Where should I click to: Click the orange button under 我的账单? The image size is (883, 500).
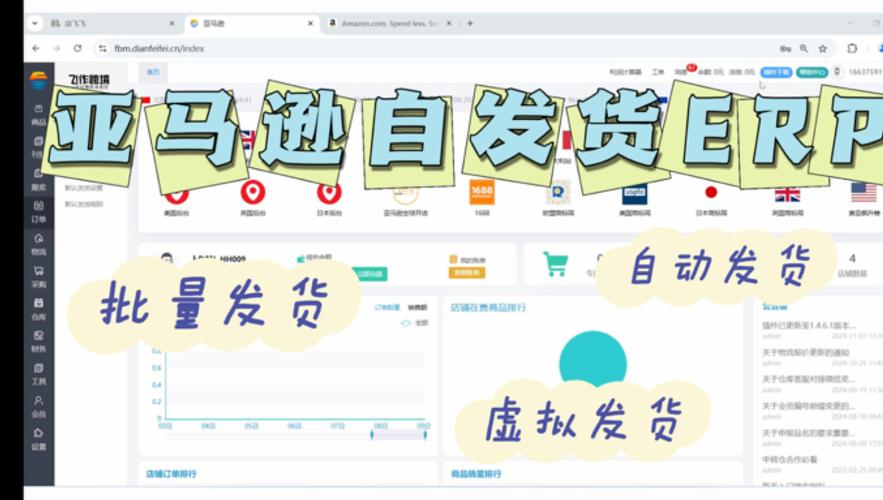pos(467,273)
